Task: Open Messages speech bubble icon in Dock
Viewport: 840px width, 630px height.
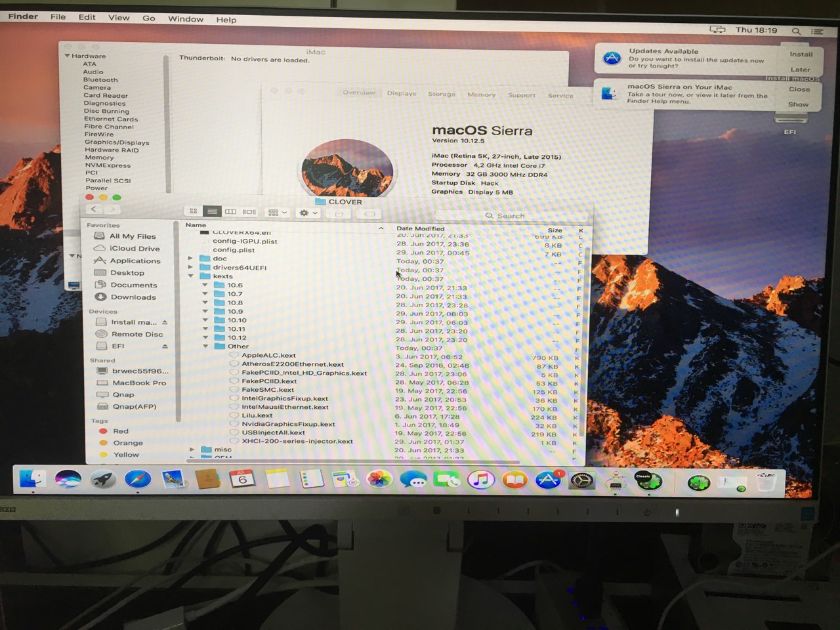Action: pos(413,480)
